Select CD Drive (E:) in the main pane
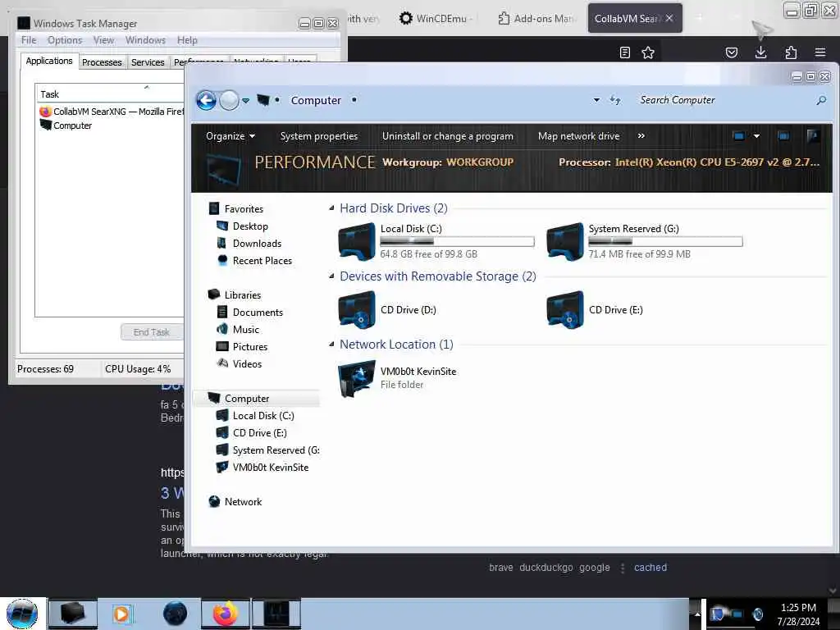The width and height of the screenshot is (840, 630). pyautogui.click(x=565, y=309)
